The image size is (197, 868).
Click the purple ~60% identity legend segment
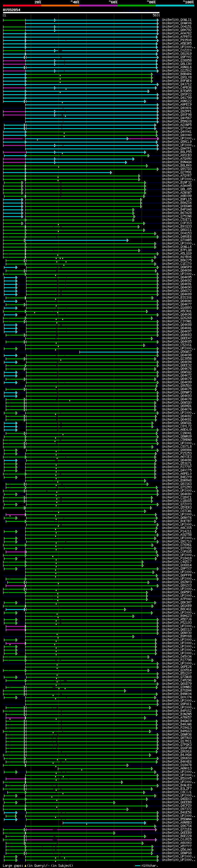click(x=99, y=6)
